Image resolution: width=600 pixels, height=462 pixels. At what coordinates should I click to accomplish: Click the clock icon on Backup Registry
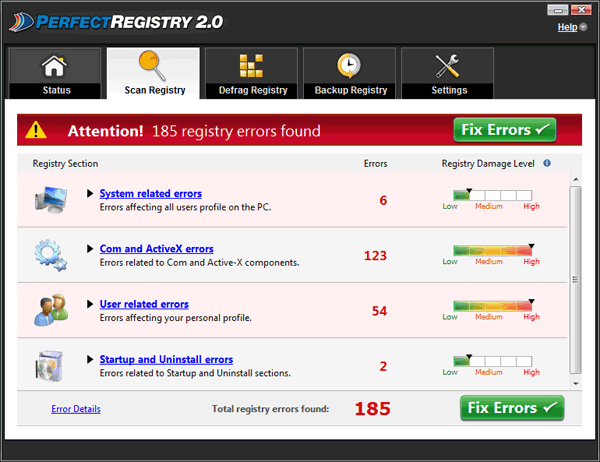coord(349,66)
